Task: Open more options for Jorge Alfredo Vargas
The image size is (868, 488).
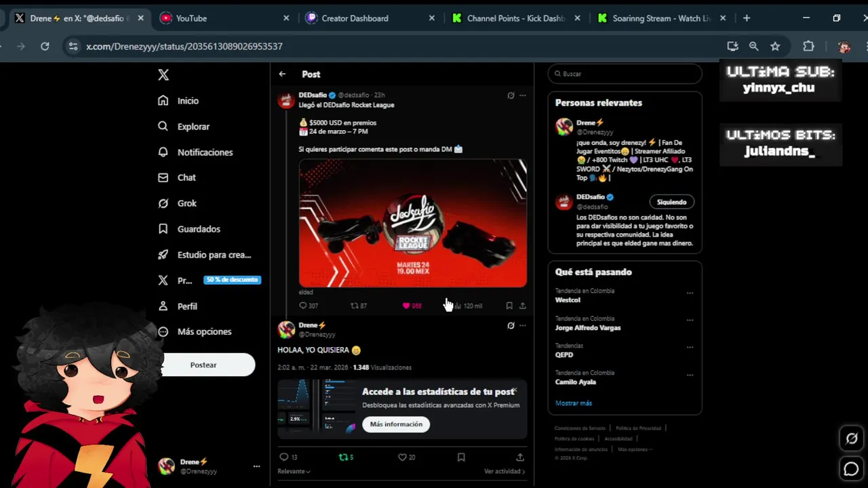Action: (x=690, y=320)
